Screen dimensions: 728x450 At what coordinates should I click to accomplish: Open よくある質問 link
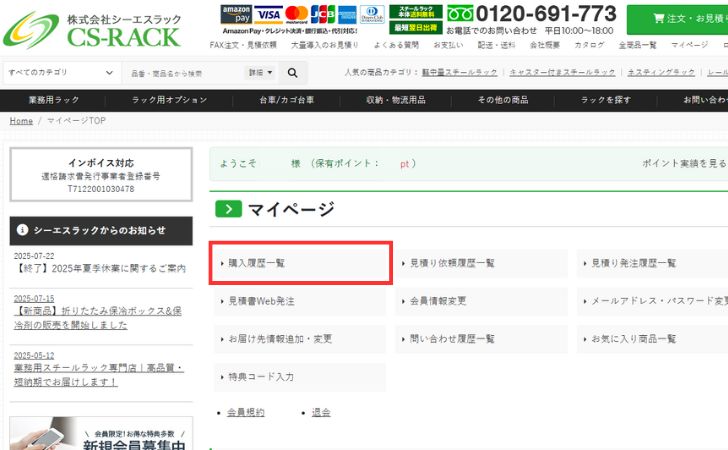click(x=396, y=45)
